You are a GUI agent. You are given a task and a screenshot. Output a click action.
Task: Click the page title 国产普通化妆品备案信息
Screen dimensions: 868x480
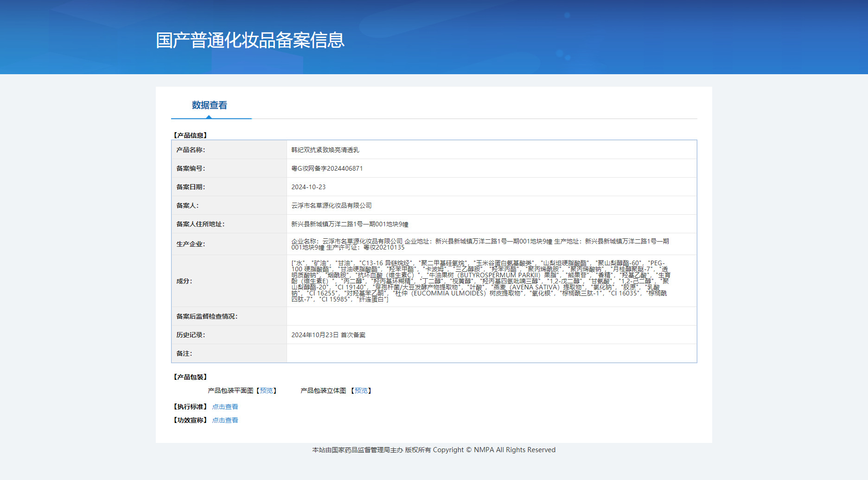click(x=250, y=40)
